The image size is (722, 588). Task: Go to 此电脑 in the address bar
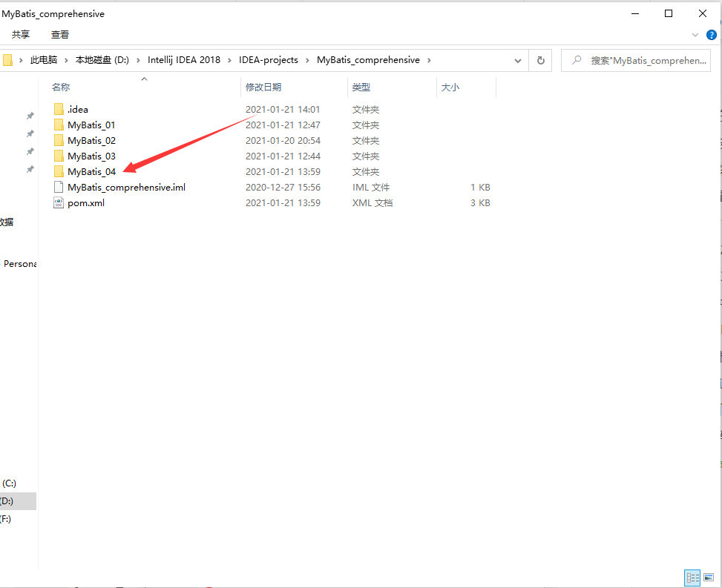(44, 60)
